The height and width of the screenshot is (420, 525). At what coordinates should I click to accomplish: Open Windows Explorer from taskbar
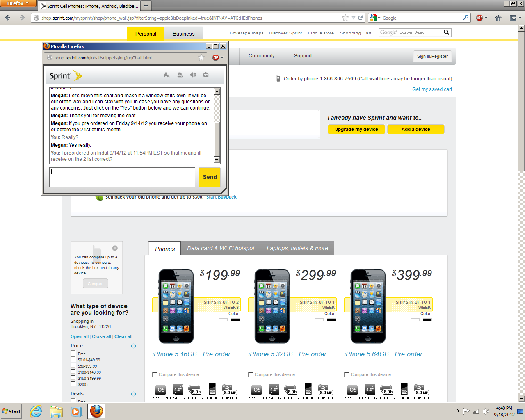tap(56, 411)
